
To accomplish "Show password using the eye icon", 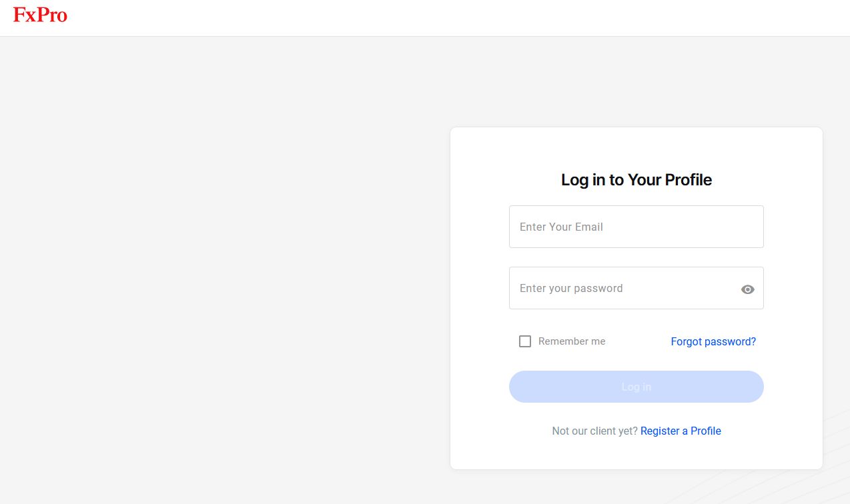I will (x=747, y=289).
